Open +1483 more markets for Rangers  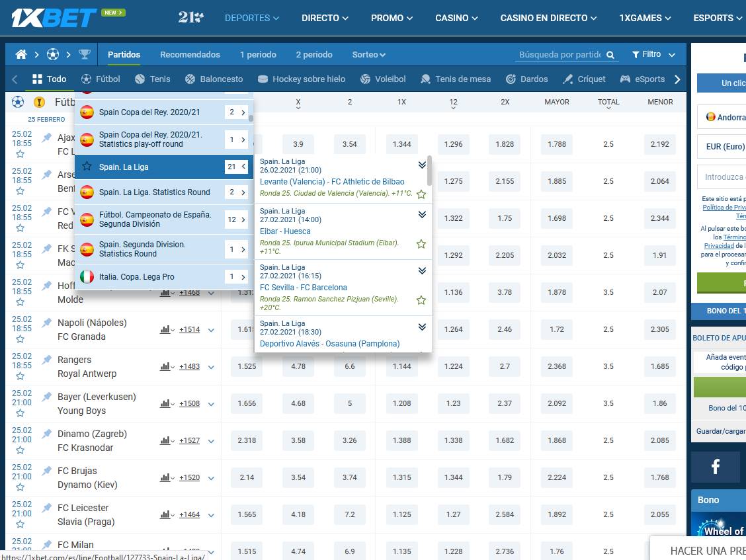coord(189,366)
